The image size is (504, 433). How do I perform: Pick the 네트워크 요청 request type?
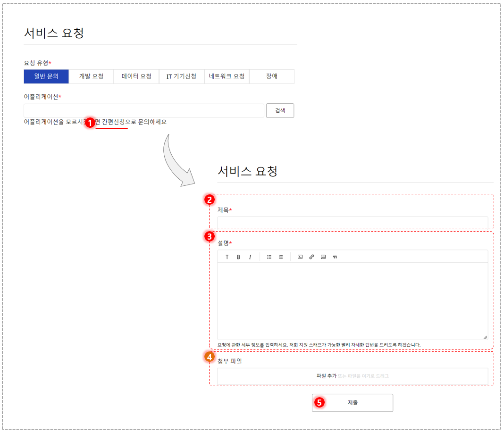[227, 76]
